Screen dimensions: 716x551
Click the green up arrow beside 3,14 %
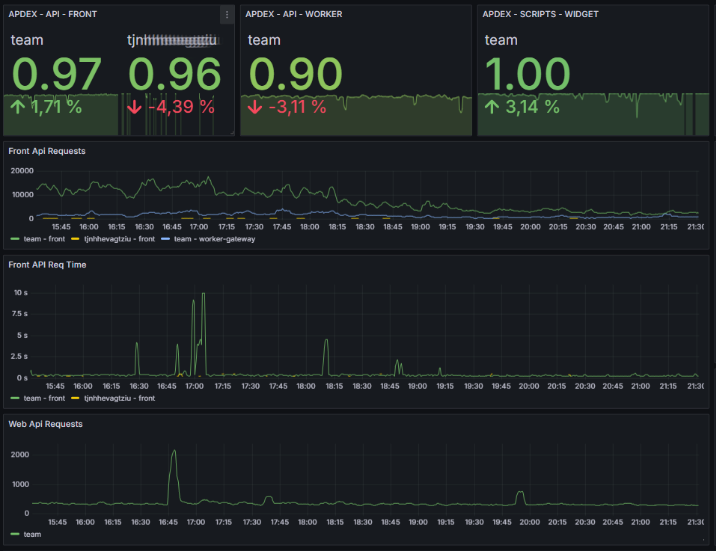click(x=492, y=107)
